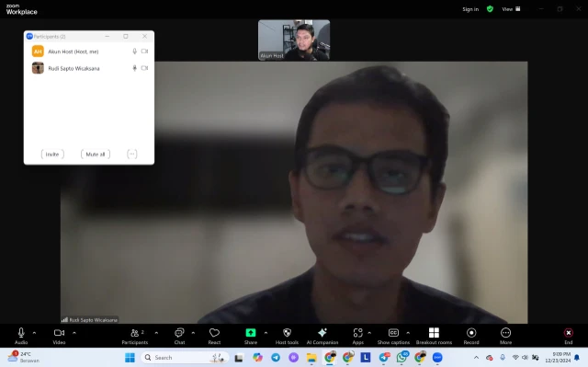
Task: Toggle Rudi Sapto Wicaksana's camera in list
Action: click(x=144, y=68)
